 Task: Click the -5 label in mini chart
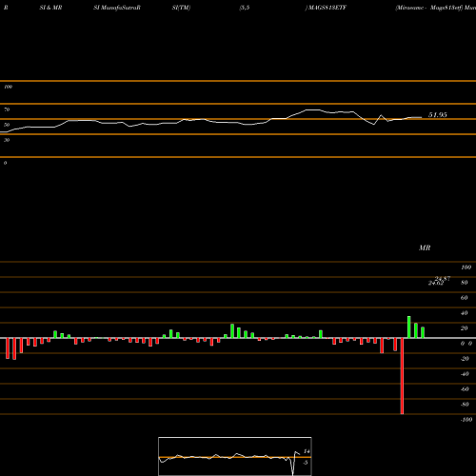[306, 463]
